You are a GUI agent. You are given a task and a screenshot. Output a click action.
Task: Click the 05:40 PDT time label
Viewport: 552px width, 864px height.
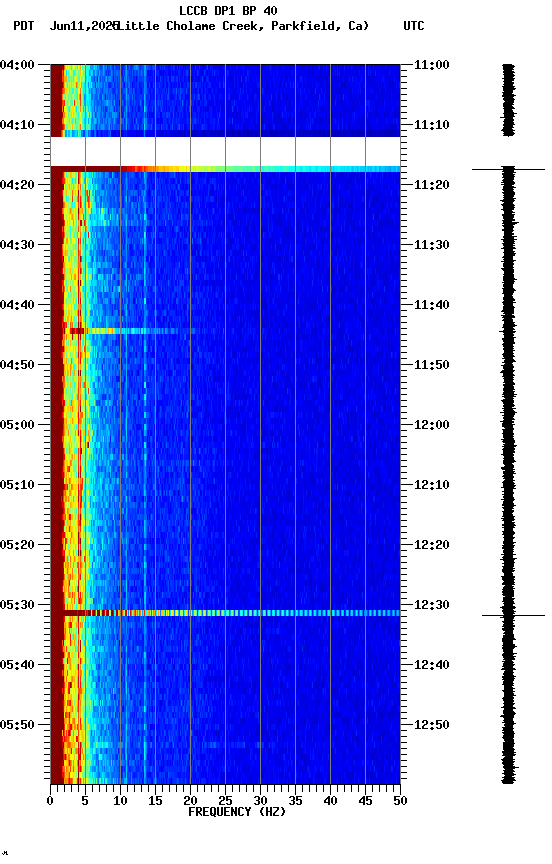(17, 665)
